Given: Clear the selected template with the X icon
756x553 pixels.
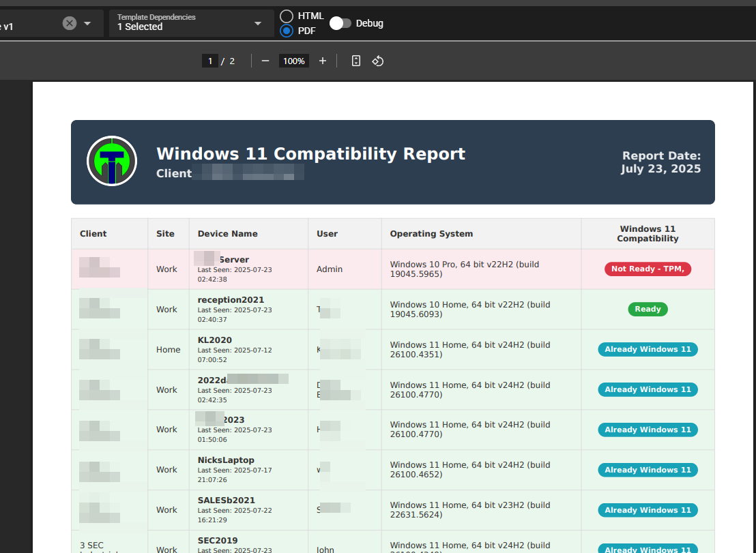Looking at the screenshot, I should click(70, 23).
